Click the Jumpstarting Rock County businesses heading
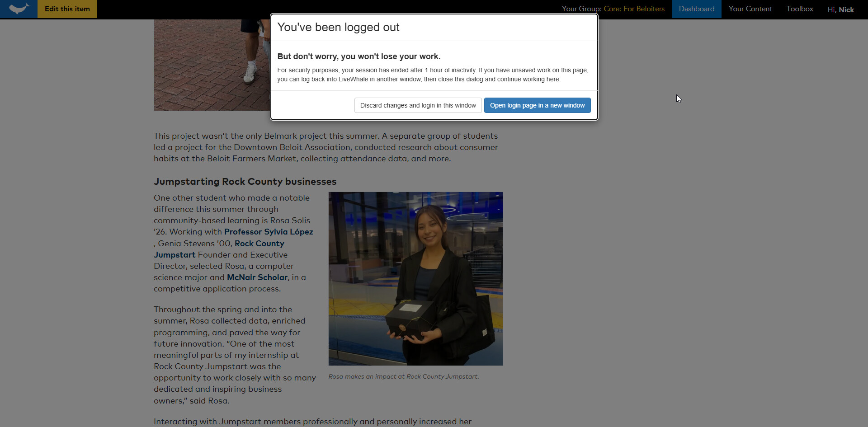 (245, 182)
